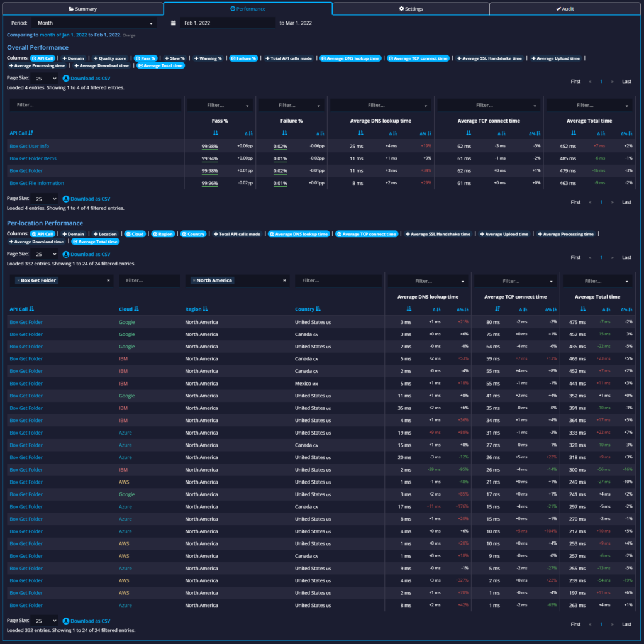Open the Failure % filter dropdown

point(291,105)
